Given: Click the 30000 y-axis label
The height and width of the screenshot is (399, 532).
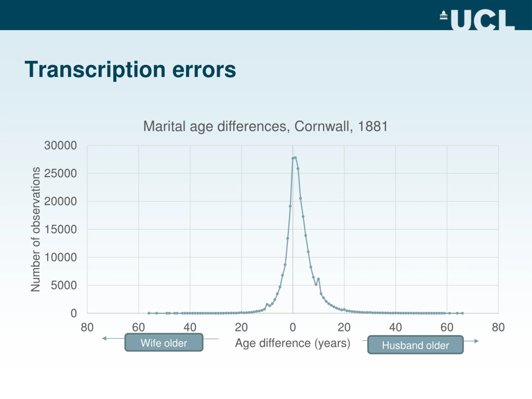Looking at the screenshot, I should point(60,145).
